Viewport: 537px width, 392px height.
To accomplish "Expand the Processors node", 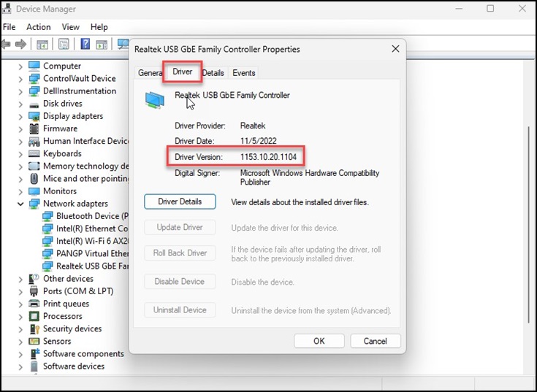I will 20,316.
